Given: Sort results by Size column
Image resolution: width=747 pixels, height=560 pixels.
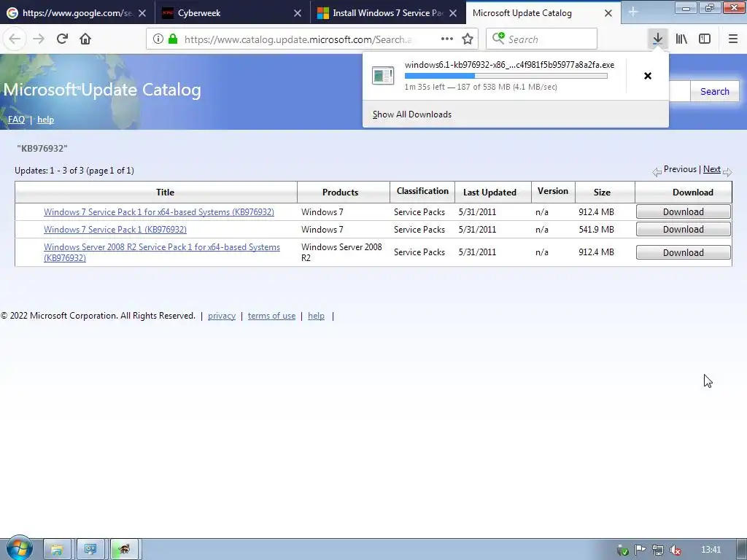Looking at the screenshot, I should (602, 192).
